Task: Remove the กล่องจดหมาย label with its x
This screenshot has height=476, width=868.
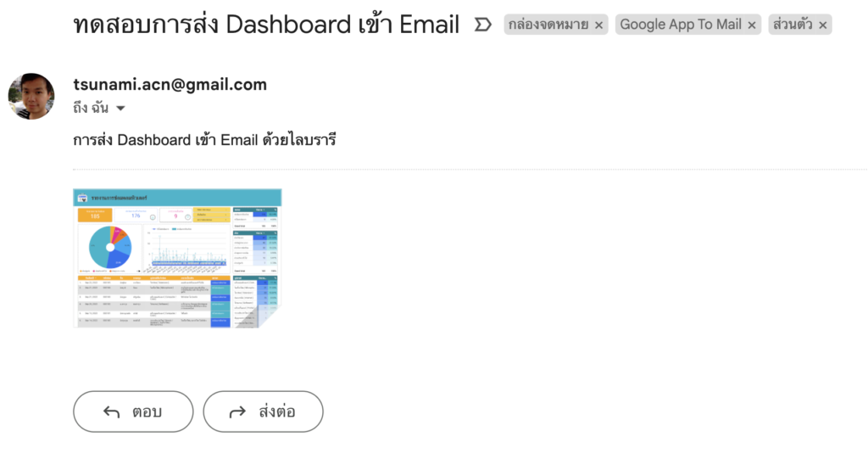Action: point(599,25)
